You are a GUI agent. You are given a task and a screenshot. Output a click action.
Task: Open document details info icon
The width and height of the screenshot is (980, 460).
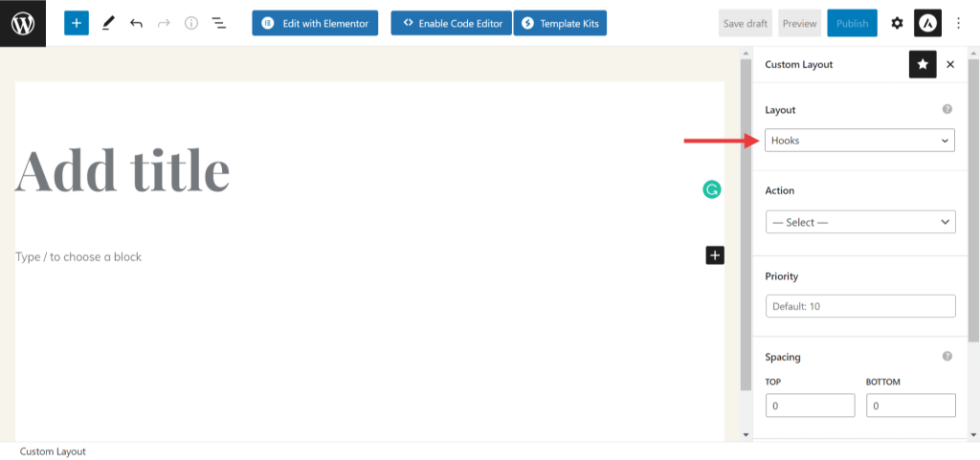click(x=191, y=24)
